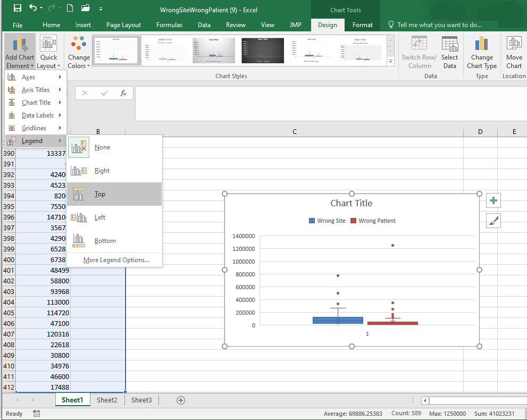Screen dimensions: 527x420
Task: Click the Switch Row/Column icon
Action: (x=419, y=52)
